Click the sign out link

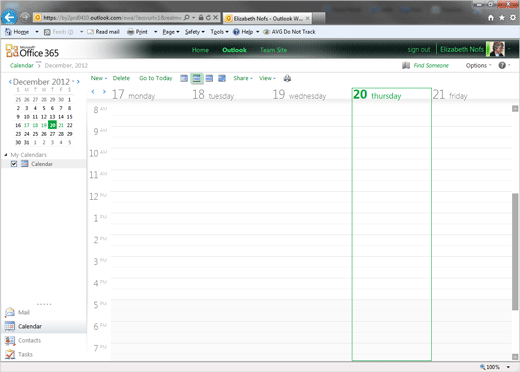click(x=419, y=50)
